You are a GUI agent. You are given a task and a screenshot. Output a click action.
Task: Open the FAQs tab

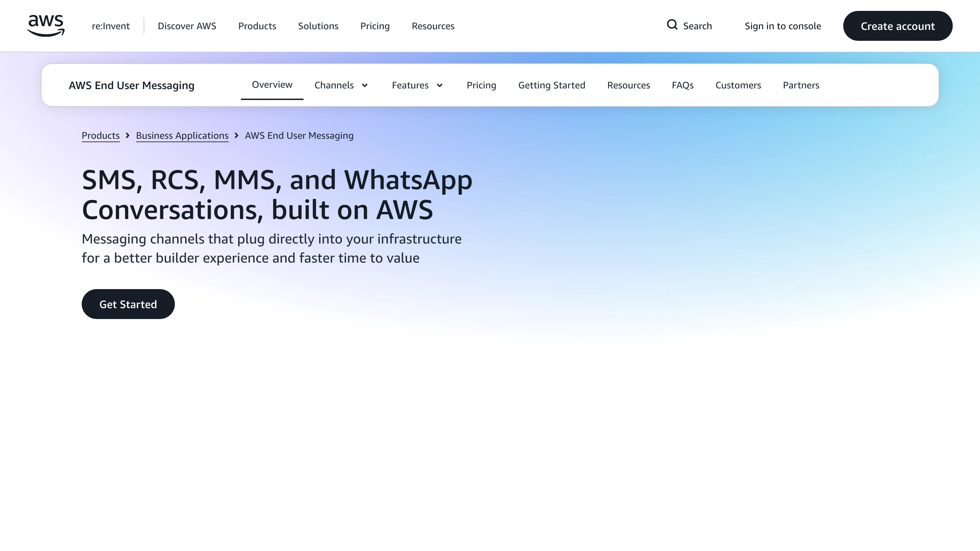point(683,85)
